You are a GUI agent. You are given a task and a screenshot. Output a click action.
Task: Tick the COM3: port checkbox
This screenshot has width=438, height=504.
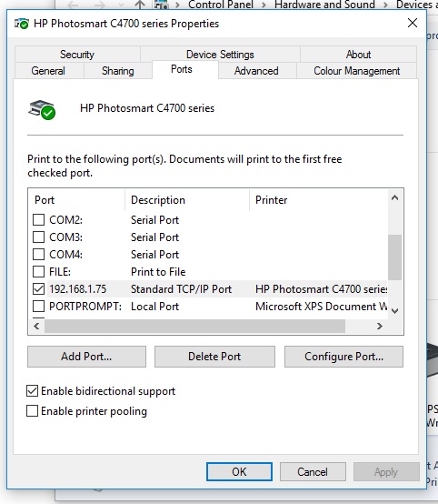pos(39,237)
